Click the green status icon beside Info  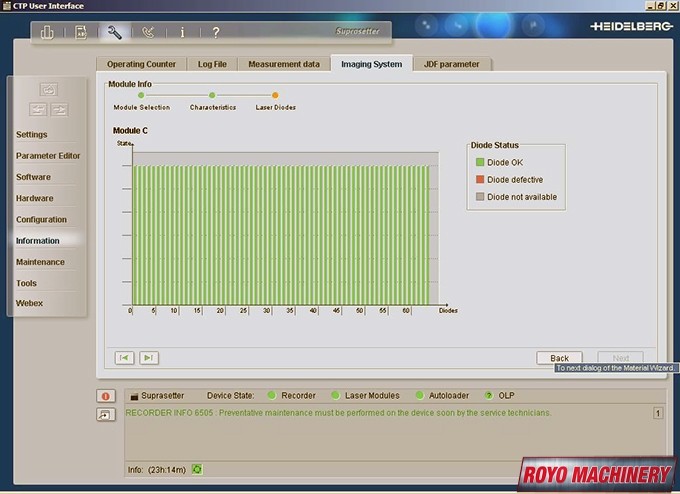pyautogui.click(x=197, y=468)
